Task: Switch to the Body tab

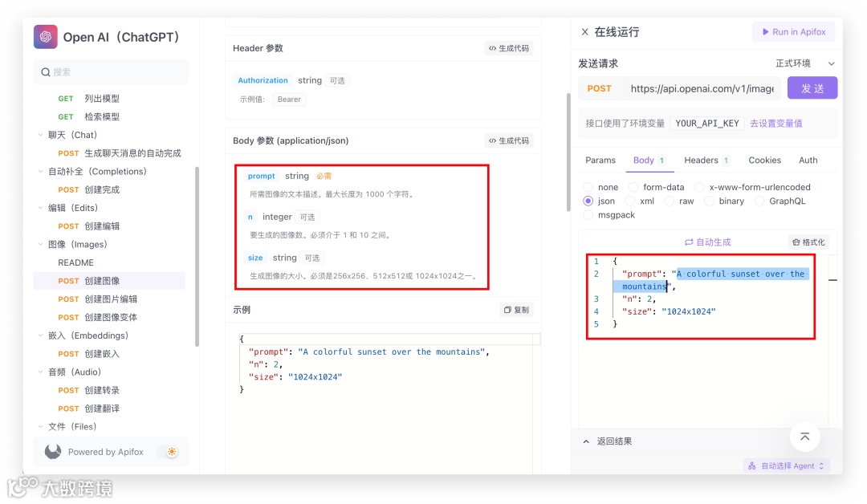Action: click(649, 161)
